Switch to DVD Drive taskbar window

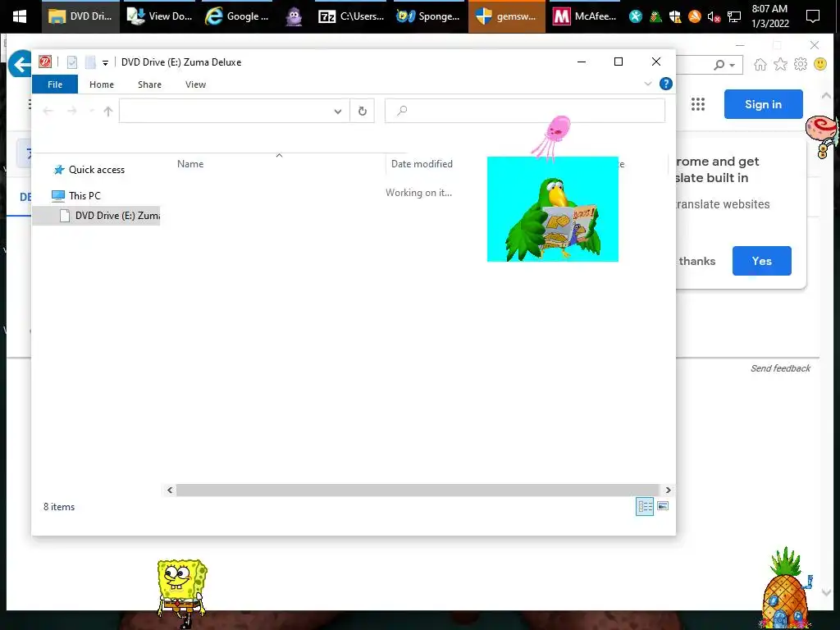[80, 16]
